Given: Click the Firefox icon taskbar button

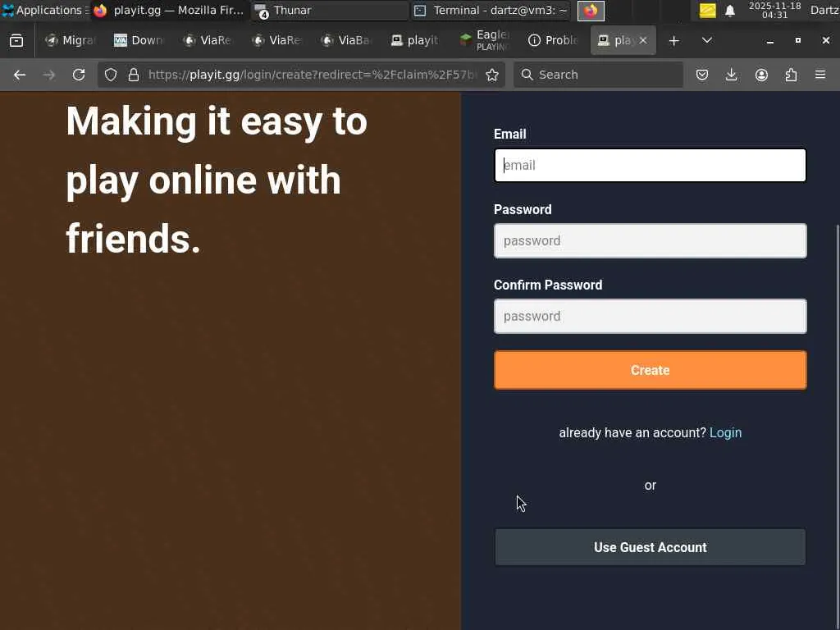Looking at the screenshot, I should tap(591, 11).
